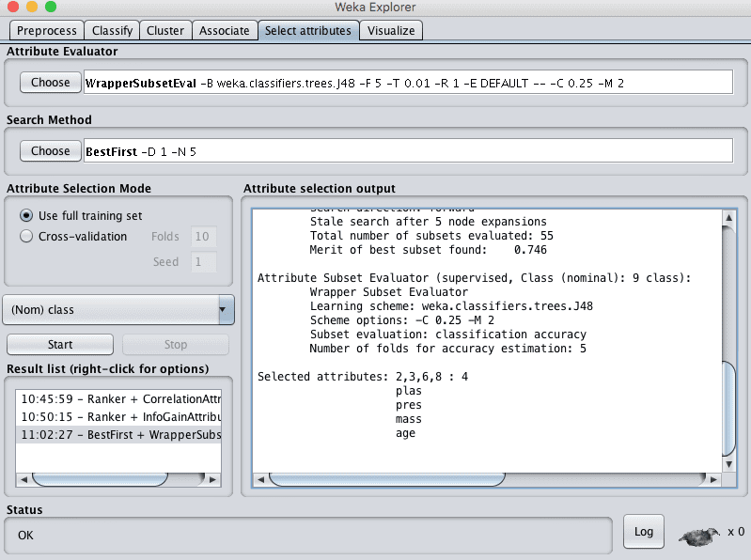Click the Seed value field
751x560 pixels.
[203, 262]
